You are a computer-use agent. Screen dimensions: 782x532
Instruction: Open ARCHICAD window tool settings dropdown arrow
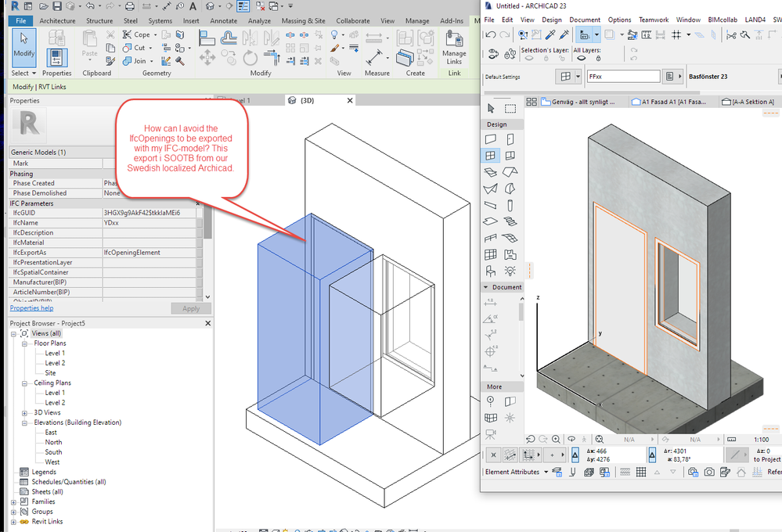coord(578,77)
